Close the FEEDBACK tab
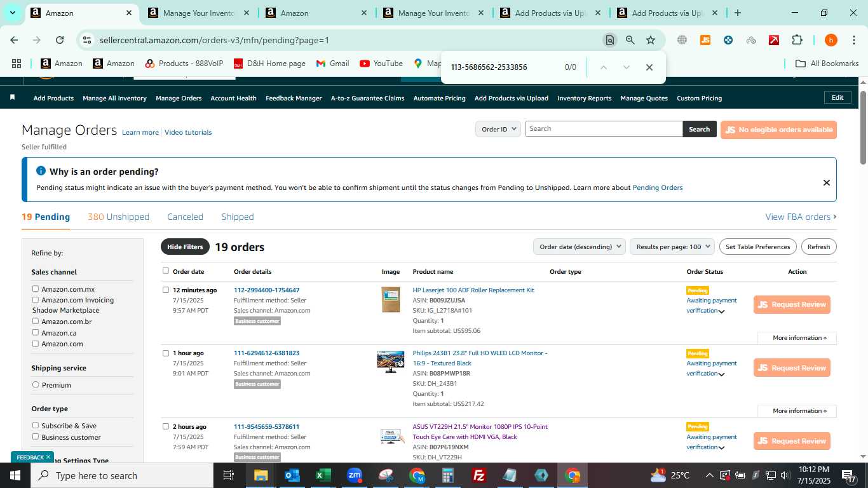This screenshot has width=868, height=488. [x=48, y=457]
